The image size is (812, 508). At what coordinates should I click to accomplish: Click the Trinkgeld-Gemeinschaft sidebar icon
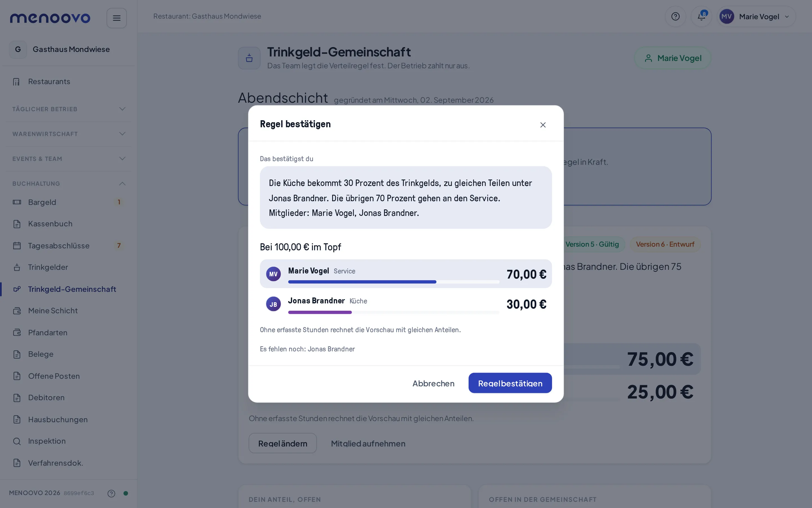17,289
